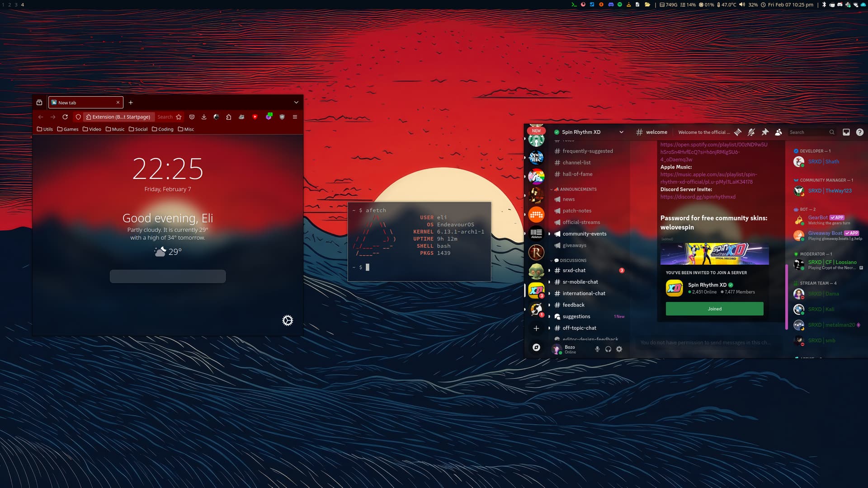Expand threads under off-topic-chat channel
Image resolution: width=868 pixels, height=488 pixels.
[x=549, y=328]
